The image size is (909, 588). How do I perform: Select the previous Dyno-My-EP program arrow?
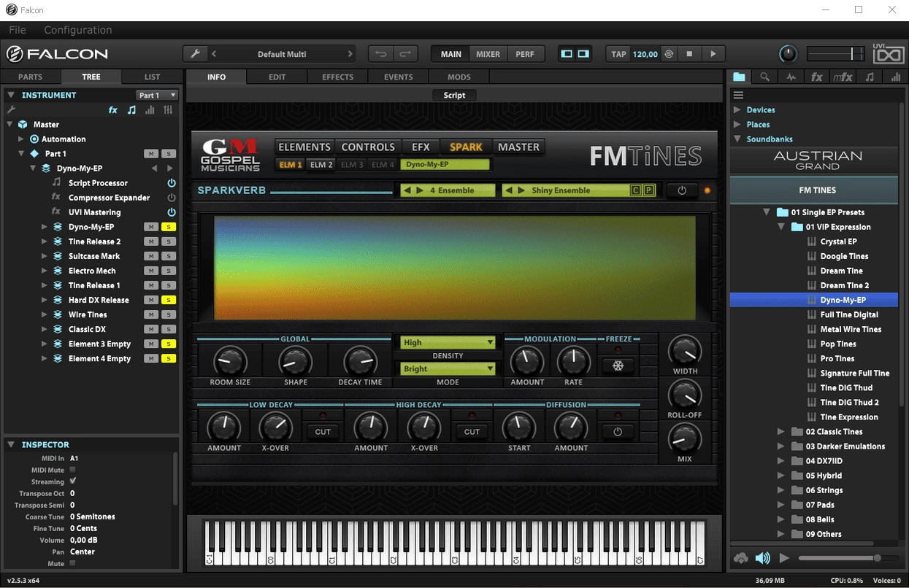pyautogui.click(x=154, y=168)
